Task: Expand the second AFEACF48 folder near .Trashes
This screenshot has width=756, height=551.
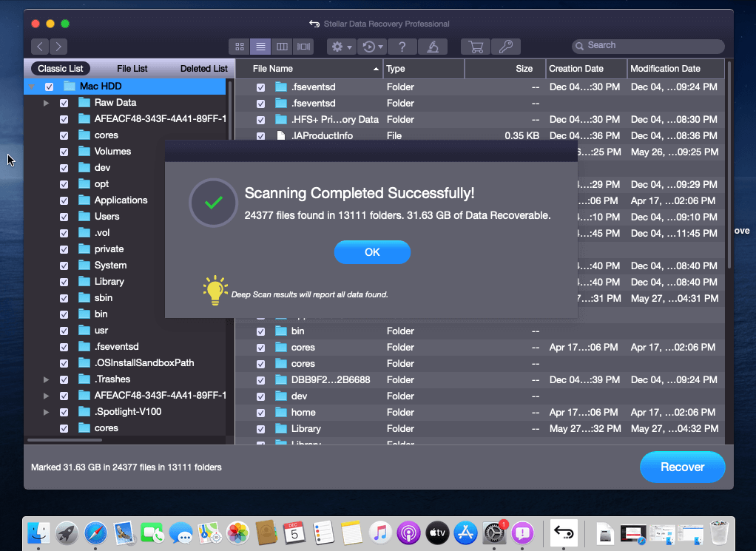Action: (46, 396)
